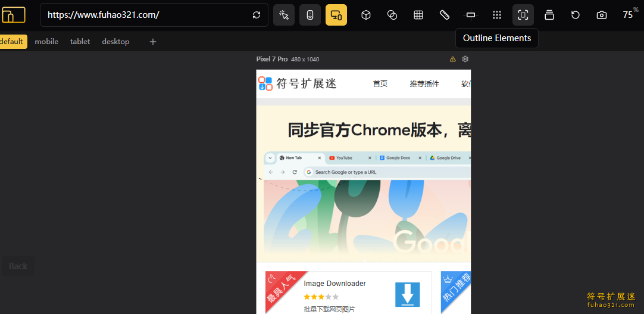Click the app logo icon at toolbar start
Viewport: 644px width, 314px height.
tap(13, 15)
